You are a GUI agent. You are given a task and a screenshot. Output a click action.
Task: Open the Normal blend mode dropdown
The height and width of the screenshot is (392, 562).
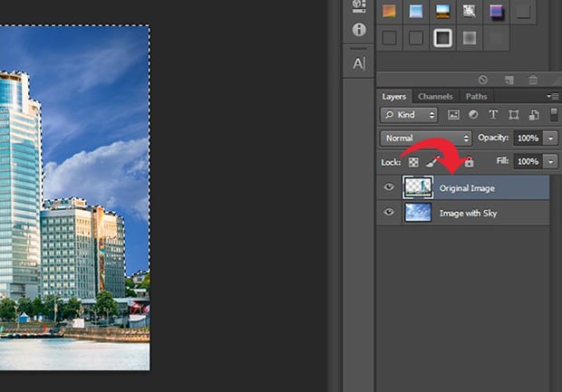tap(426, 139)
